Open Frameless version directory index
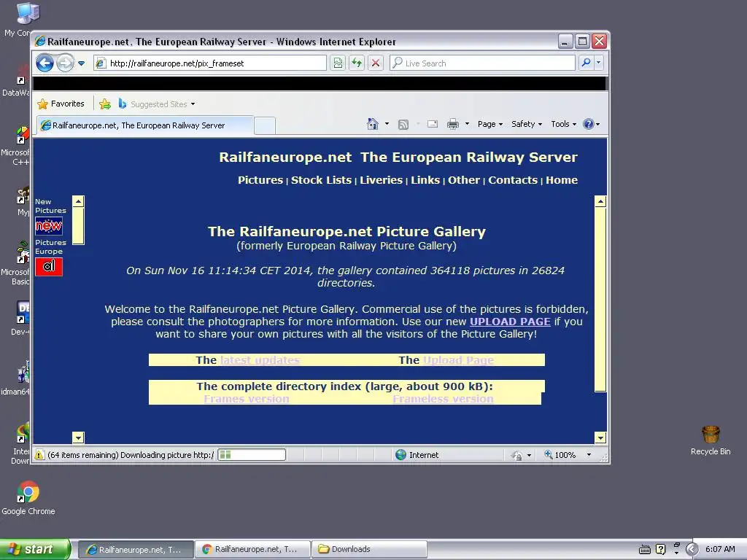Image resolution: width=747 pixels, height=560 pixels. coord(443,399)
